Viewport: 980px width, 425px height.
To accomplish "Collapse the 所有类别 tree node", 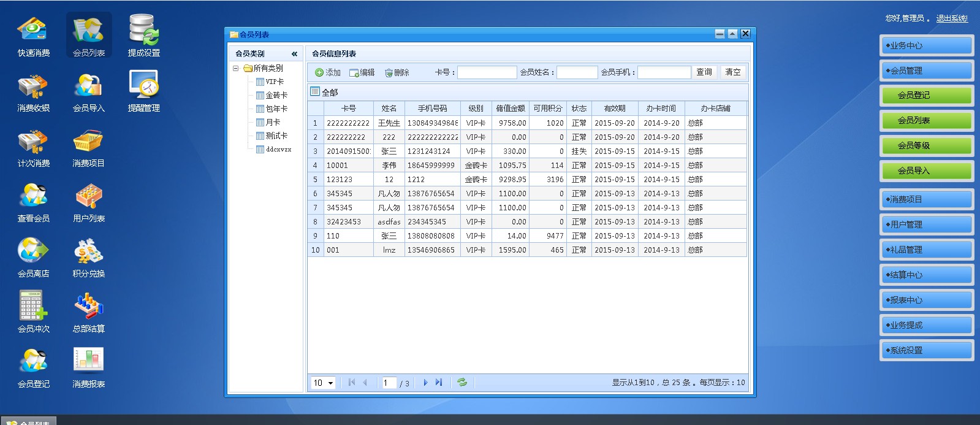I will point(236,68).
